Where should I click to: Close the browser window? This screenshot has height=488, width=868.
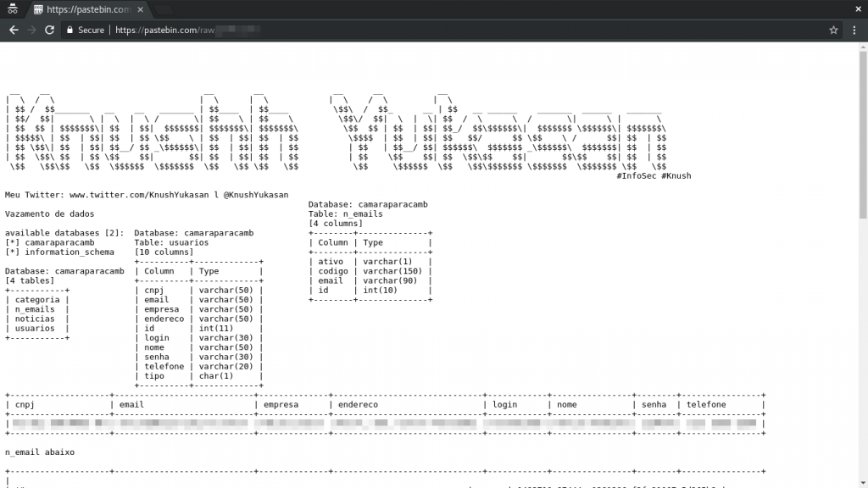pos(858,8)
